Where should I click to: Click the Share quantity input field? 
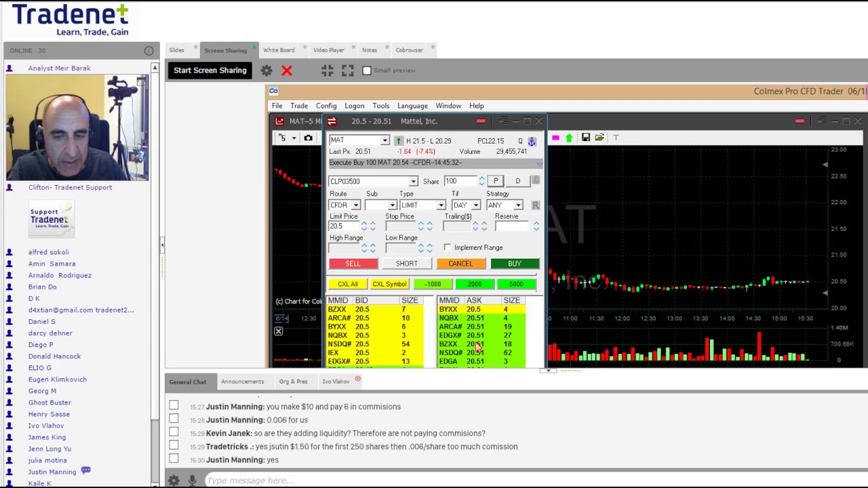click(460, 182)
